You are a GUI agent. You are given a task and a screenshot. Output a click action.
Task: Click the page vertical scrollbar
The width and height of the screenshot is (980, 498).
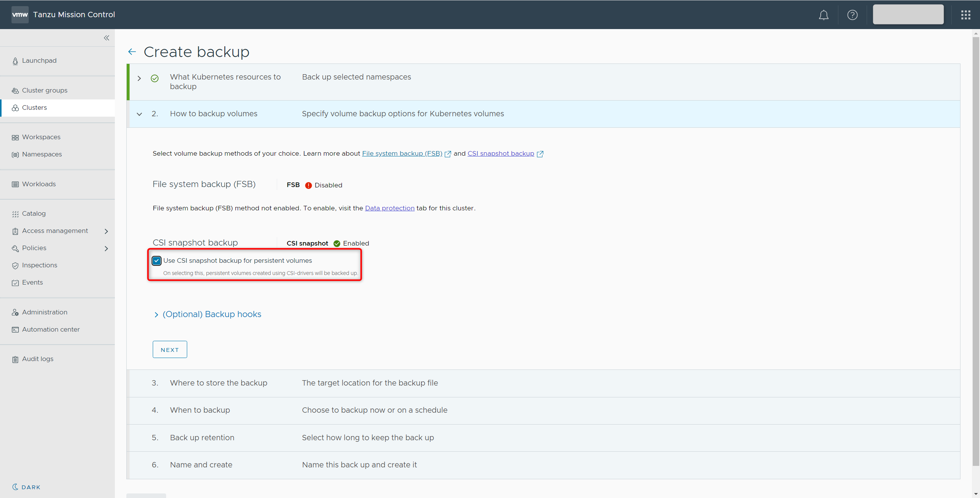(x=976, y=249)
